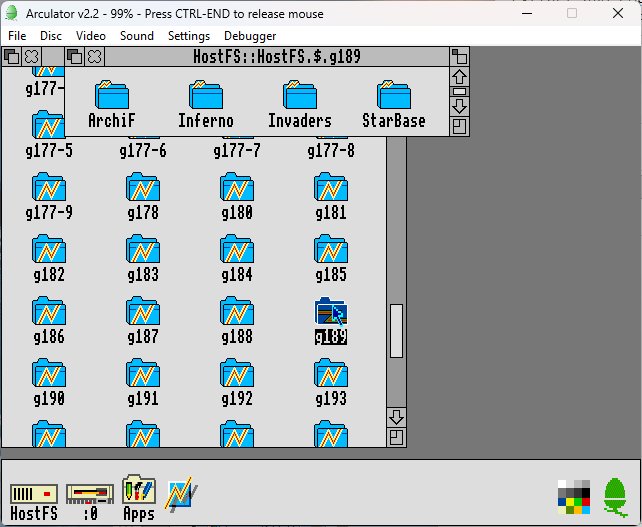
Task: Click the !NewLook application icon on iconbar
Action: coord(182,493)
